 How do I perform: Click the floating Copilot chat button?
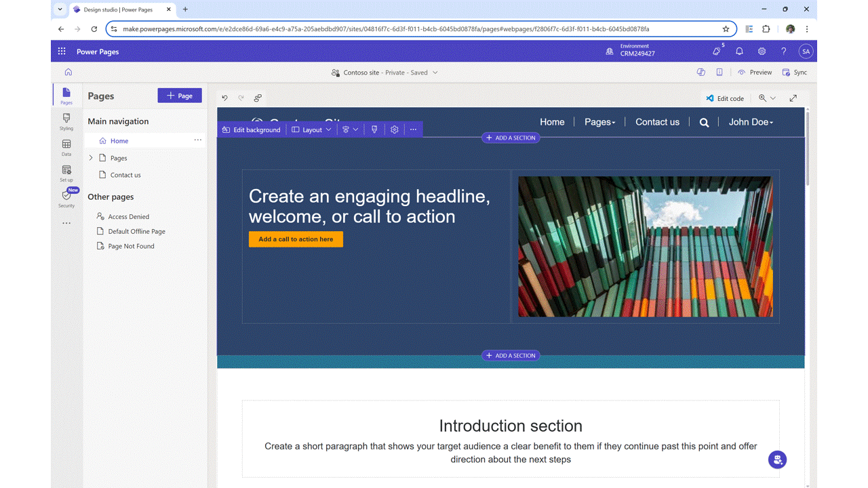(x=777, y=460)
